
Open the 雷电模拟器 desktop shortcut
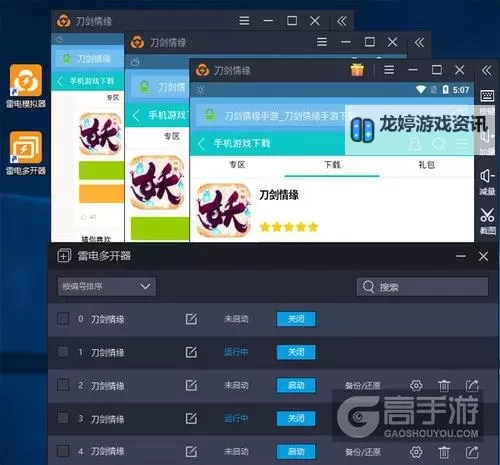(x=26, y=86)
